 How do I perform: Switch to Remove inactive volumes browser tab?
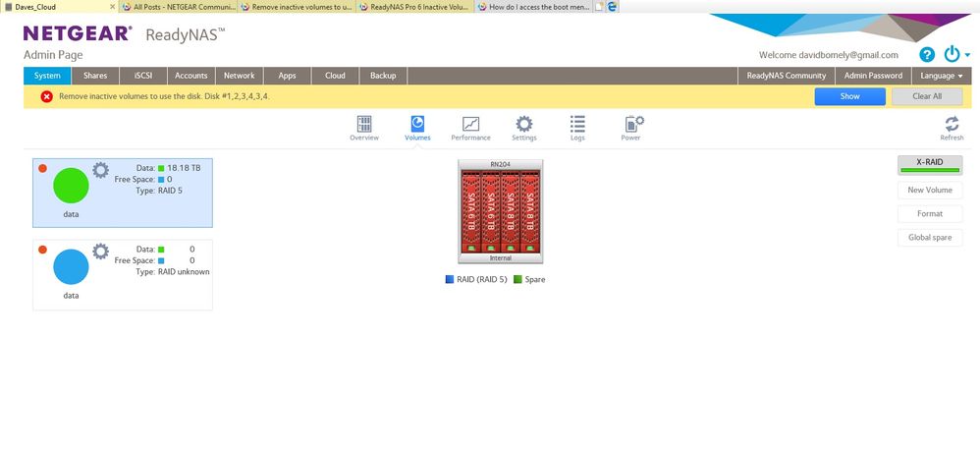point(297,7)
